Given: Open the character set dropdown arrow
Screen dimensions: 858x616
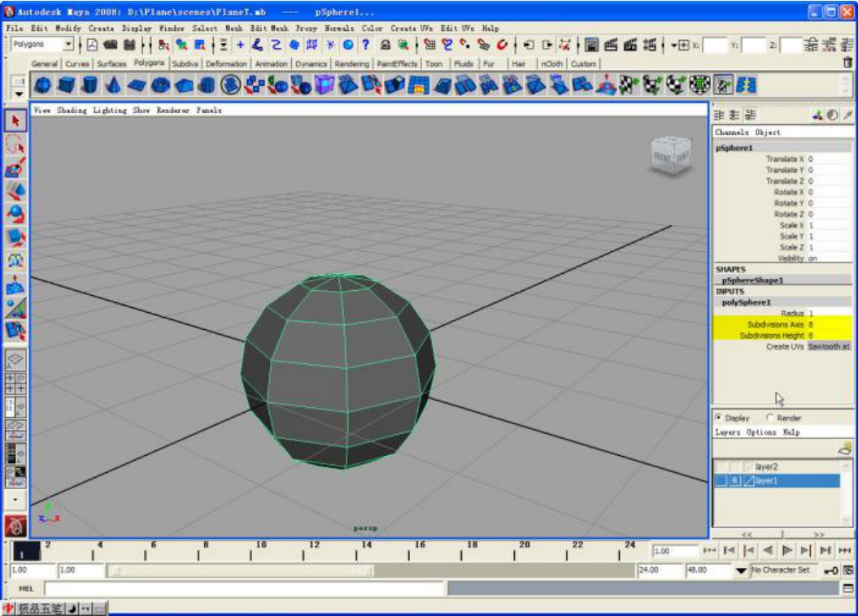Looking at the screenshot, I should pyautogui.click(x=741, y=570).
